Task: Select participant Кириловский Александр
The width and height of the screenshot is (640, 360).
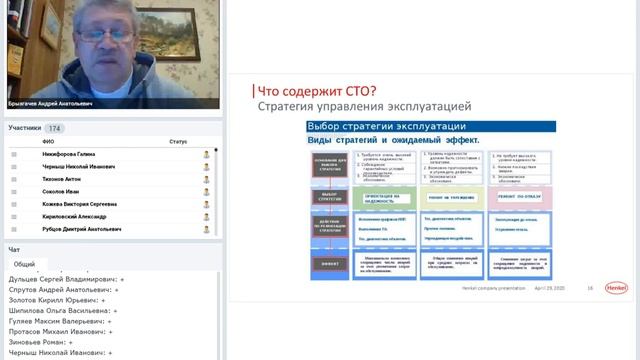Action: pos(74,217)
